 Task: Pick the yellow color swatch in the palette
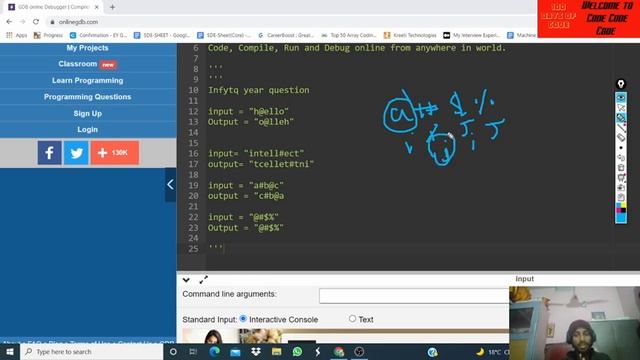click(623, 205)
